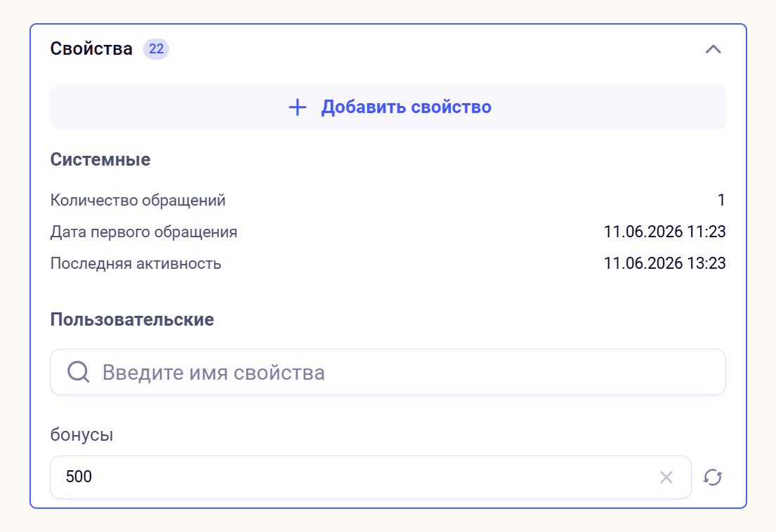Viewport: 776px width, 532px height.
Task: Click the Добавить свойство button
Action: pyautogui.click(x=388, y=107)
